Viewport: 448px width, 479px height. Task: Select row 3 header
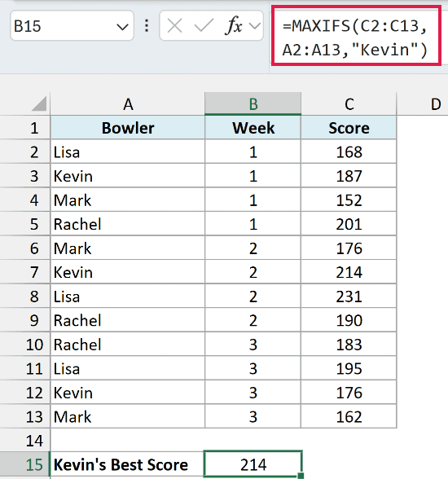pyautogui.click(x=25, y=176)
